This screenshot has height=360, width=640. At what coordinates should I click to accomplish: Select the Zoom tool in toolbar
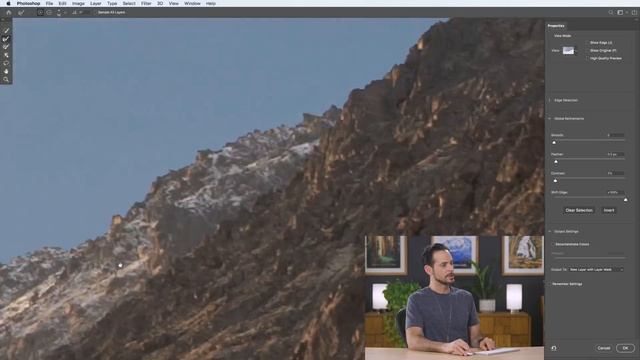tap(6, 80)
